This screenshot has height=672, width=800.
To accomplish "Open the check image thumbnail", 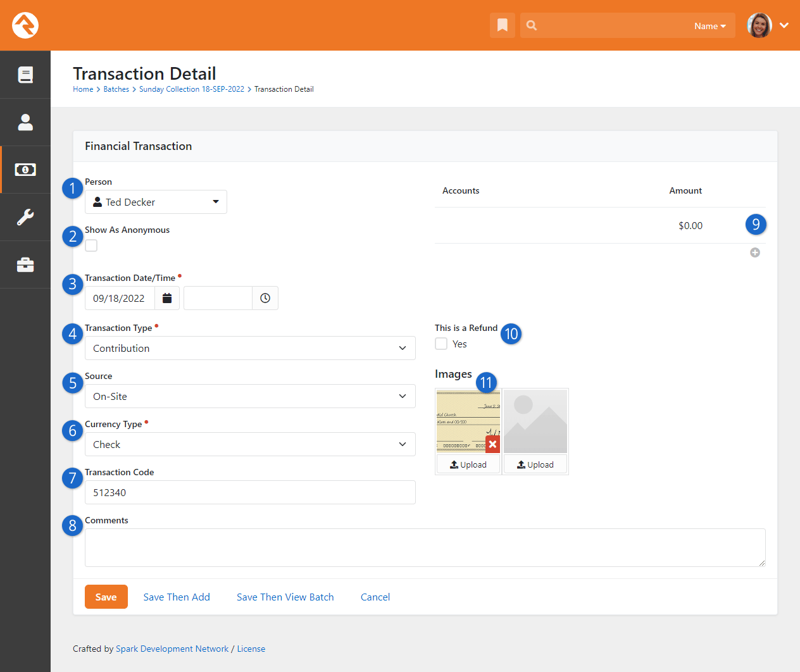I will point(468,421).
